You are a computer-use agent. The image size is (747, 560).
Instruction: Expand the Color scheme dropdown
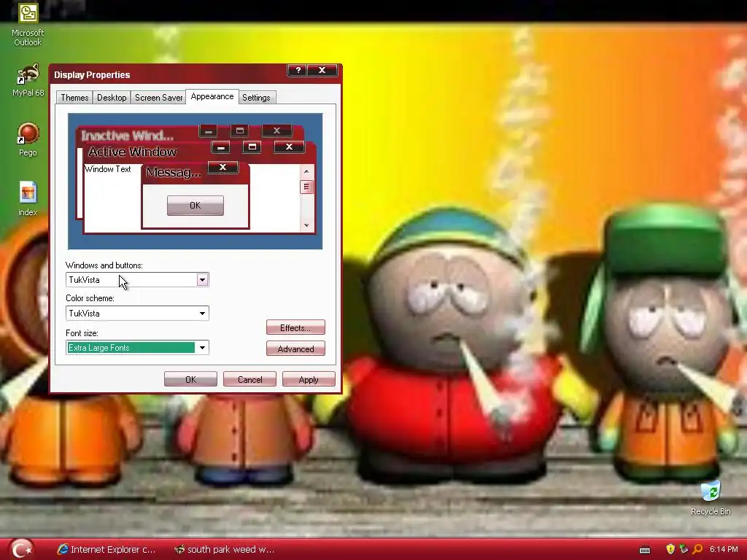202,314
